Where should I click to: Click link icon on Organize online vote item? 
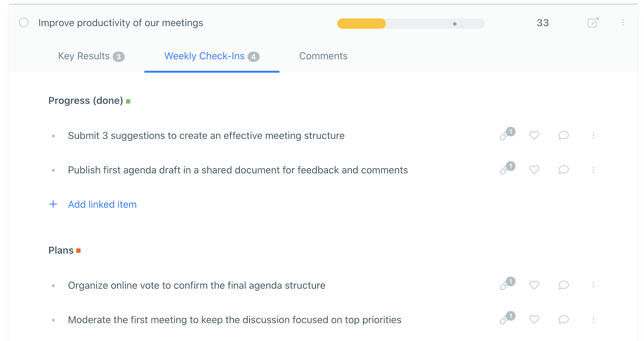tap(507, 284)
